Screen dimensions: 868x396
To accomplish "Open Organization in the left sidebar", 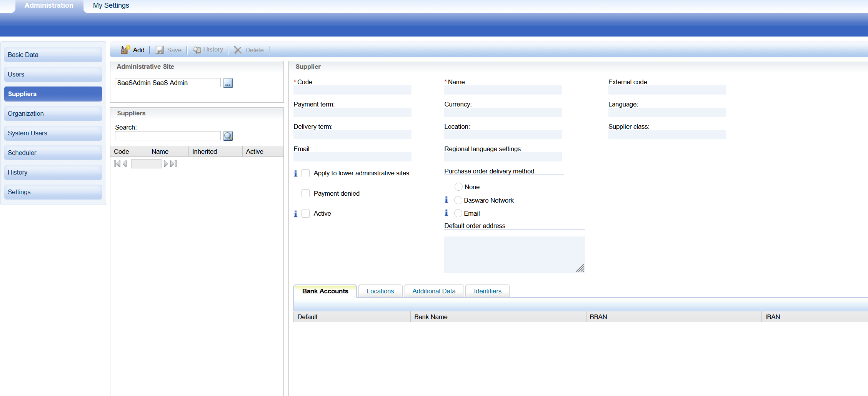I will (x=53, y=114).
